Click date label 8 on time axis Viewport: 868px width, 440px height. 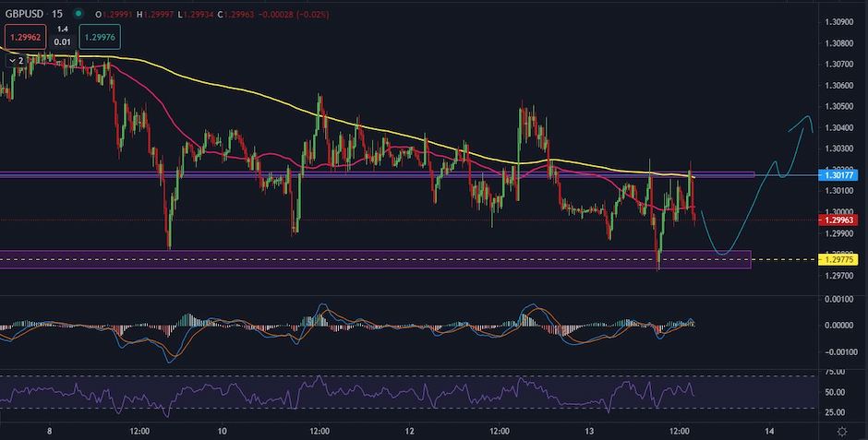tap(49, 431)
